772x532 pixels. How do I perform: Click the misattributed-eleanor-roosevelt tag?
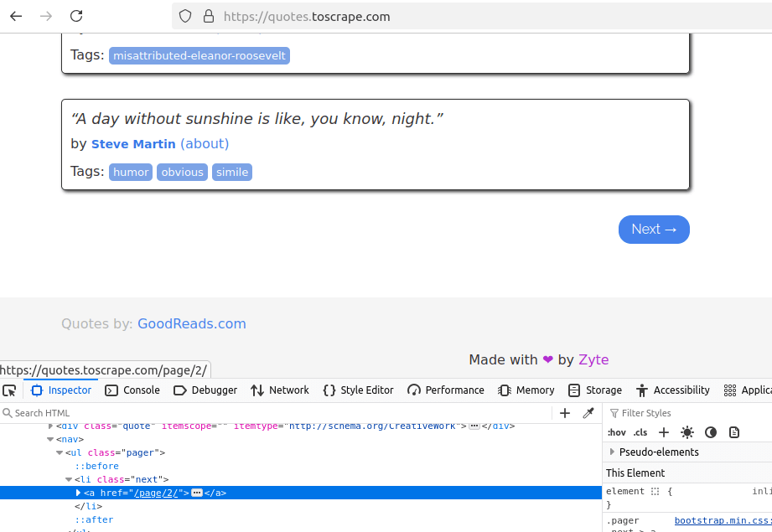[199, 55]
